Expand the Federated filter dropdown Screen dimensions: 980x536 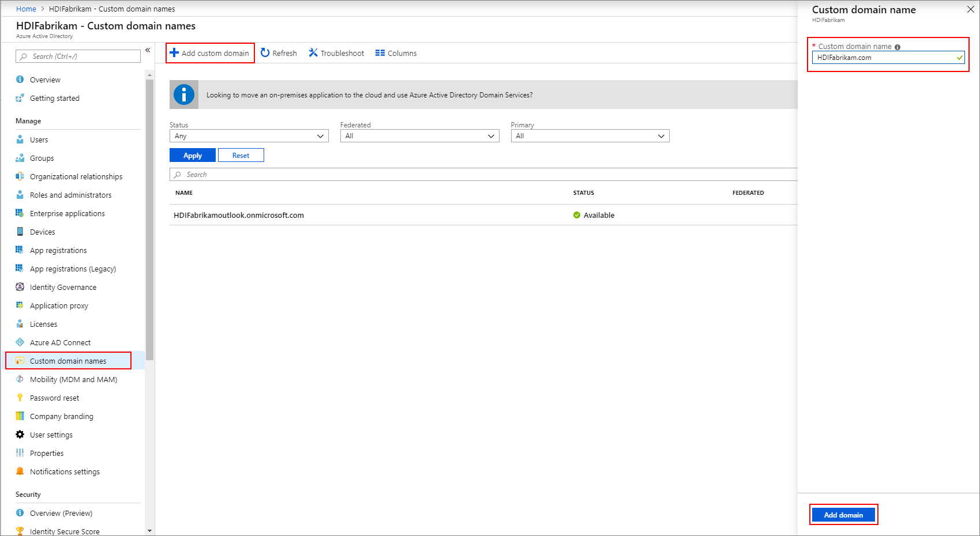[x=419, y=135]
